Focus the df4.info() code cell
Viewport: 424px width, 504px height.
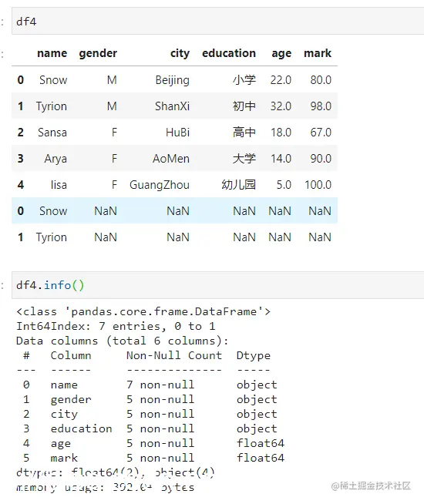pos(217,285)
